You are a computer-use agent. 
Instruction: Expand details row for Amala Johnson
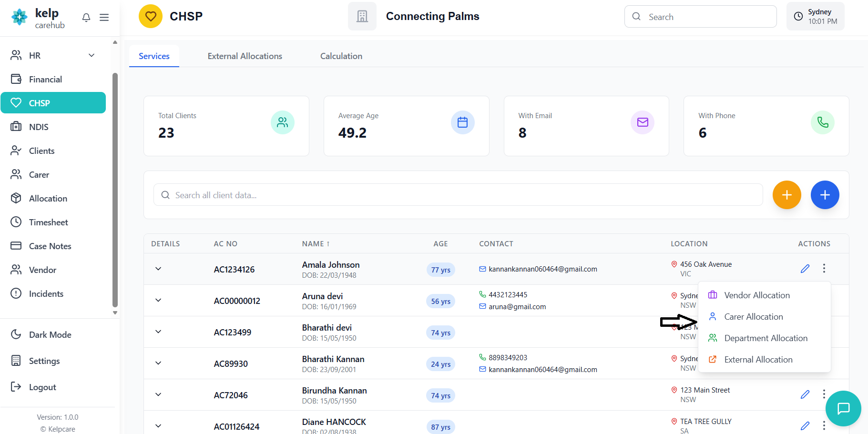(x=158, y=269)
